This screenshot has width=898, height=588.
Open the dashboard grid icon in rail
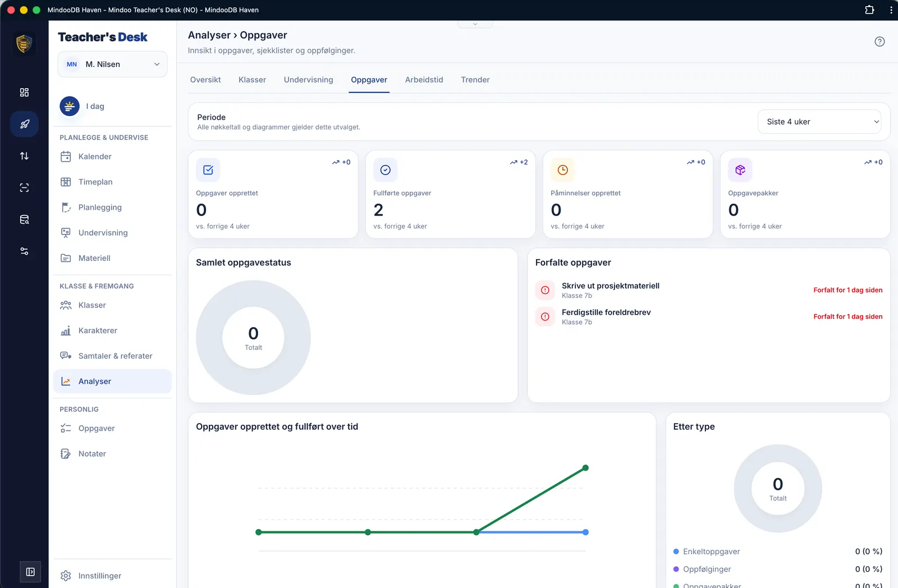(x=24, y=93)
